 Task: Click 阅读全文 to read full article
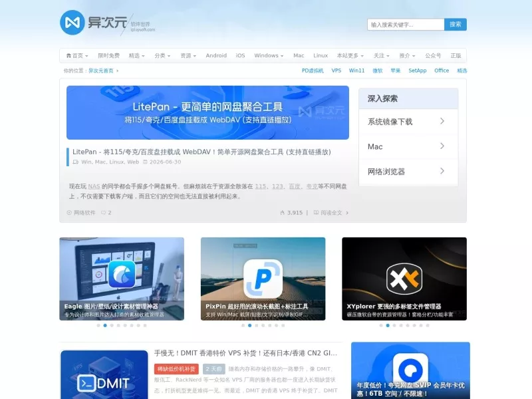[x=331, y=213]
